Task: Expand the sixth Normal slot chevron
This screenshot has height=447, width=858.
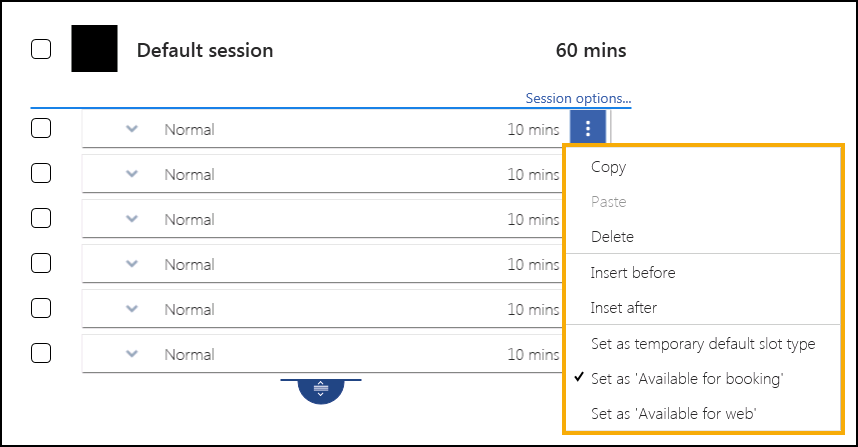Action: (x=132, y=354)
